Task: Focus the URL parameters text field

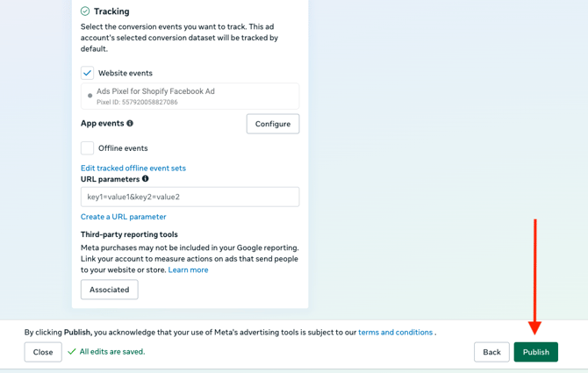Action: tap(190, 197)
